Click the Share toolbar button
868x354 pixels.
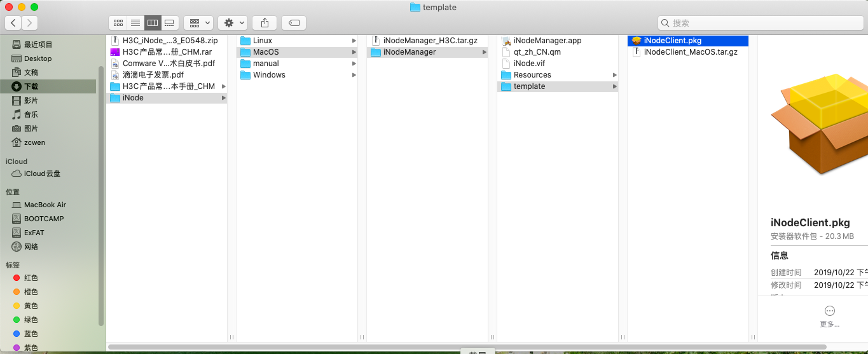pos(265,23)
